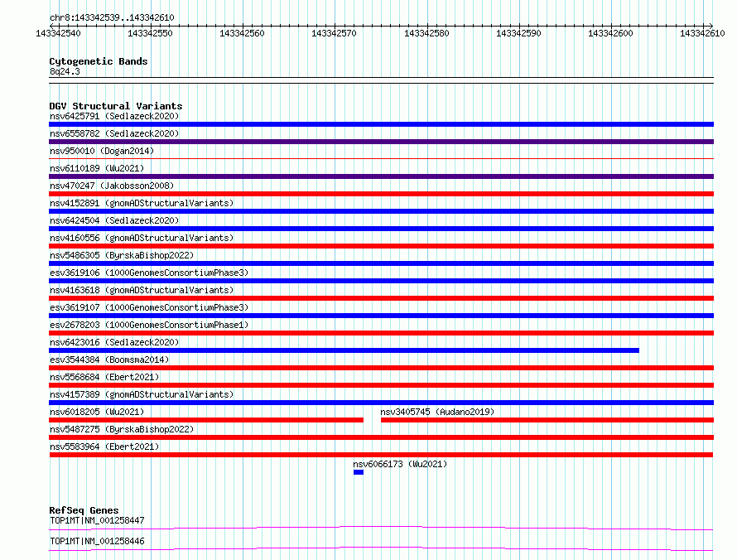Click ruler position 143342590
This screenshot has height=560, width=737.
pos(519,33)
